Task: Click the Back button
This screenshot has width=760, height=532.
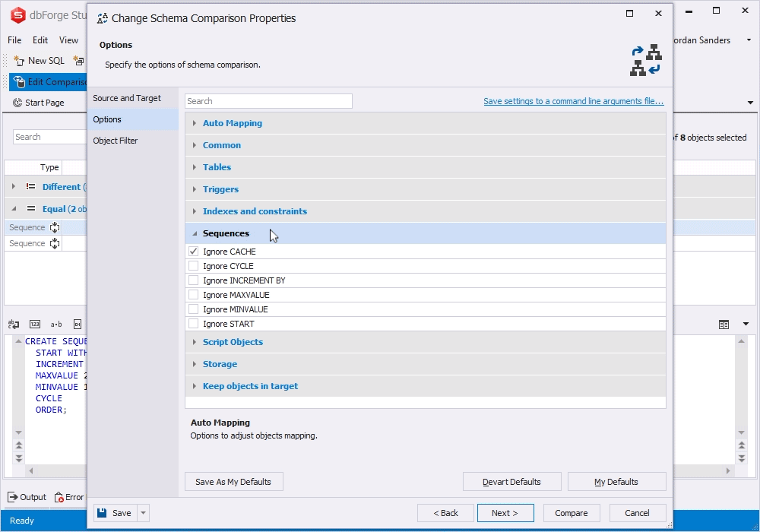Action: pos(445,512)
